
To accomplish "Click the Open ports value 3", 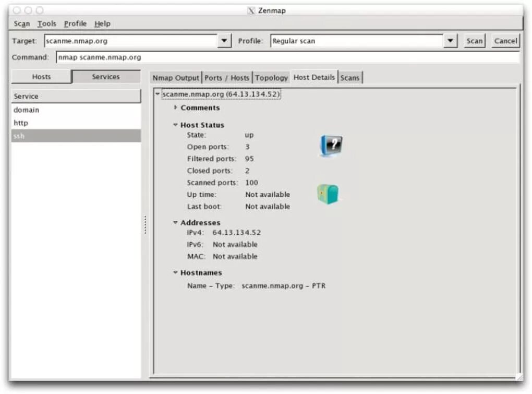I will pos(247,147).
